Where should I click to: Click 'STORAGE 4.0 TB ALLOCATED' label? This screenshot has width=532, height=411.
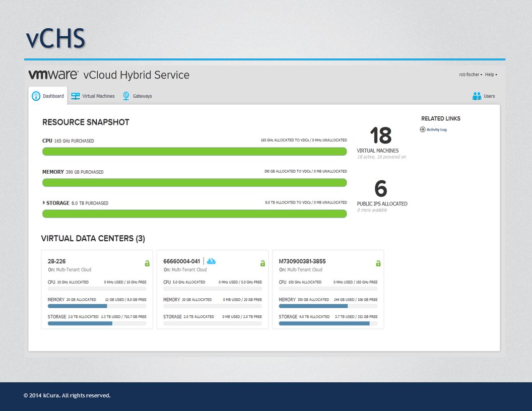304,317
